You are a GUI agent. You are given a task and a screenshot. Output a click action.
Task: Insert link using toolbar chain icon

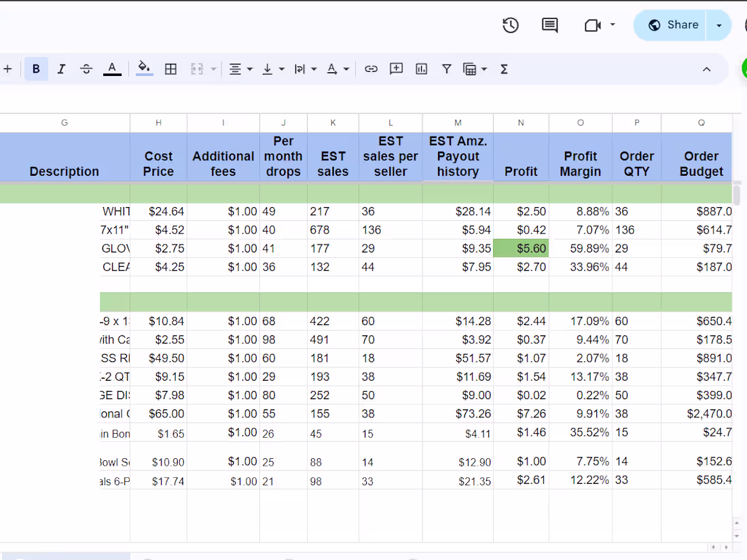[x=371, y=69]
